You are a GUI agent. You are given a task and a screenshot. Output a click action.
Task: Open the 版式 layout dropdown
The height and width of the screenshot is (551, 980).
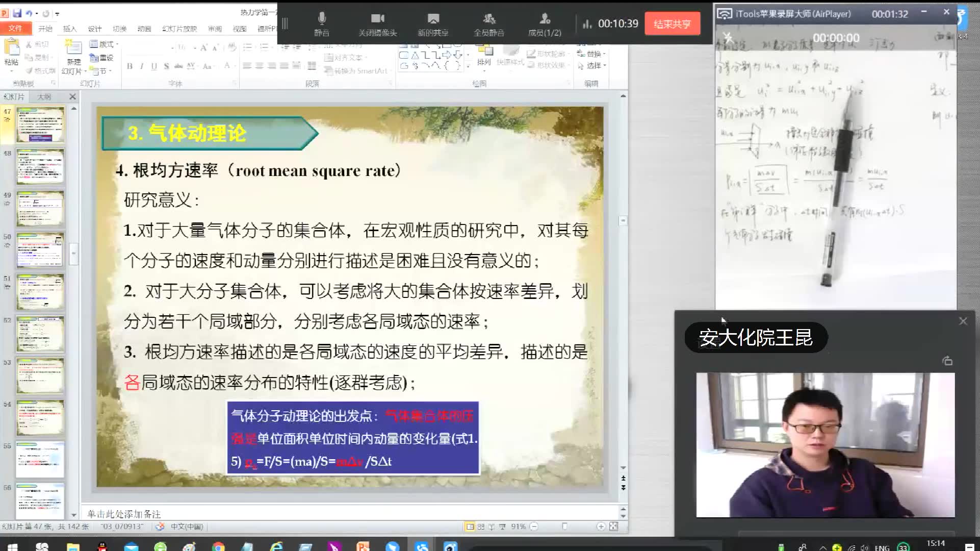tap(104, 44)
